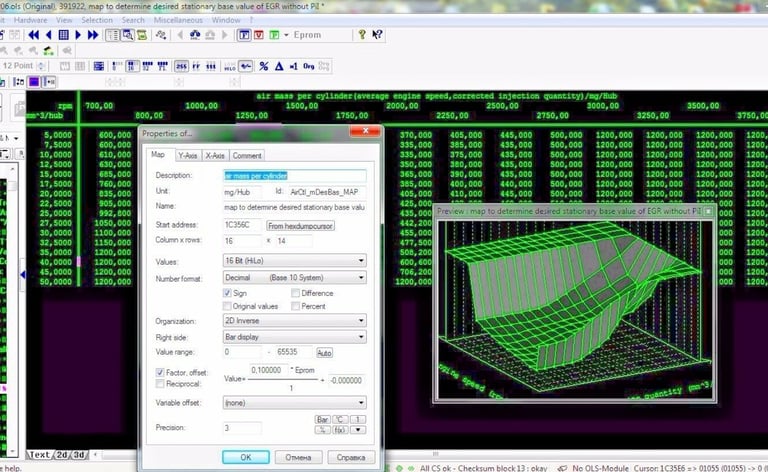Open the small arrow next to f(x) button
Viewport: 768px width, 472px height.
(359, 430)
